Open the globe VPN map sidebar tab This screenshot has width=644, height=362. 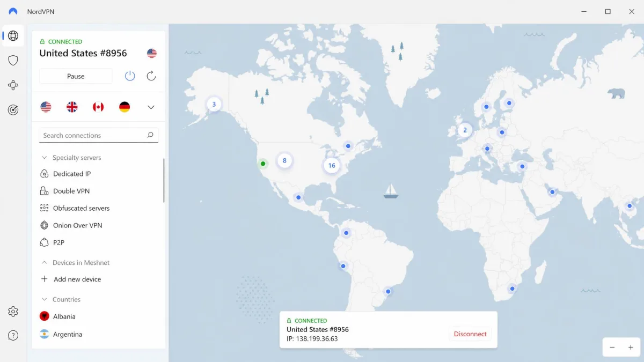pyautogui.click(x=13, y=36)
